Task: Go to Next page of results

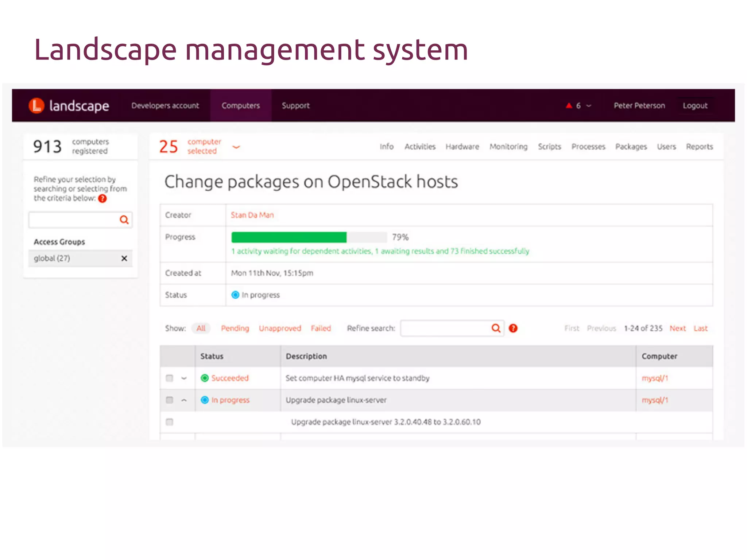Action: tap(677, 328)
